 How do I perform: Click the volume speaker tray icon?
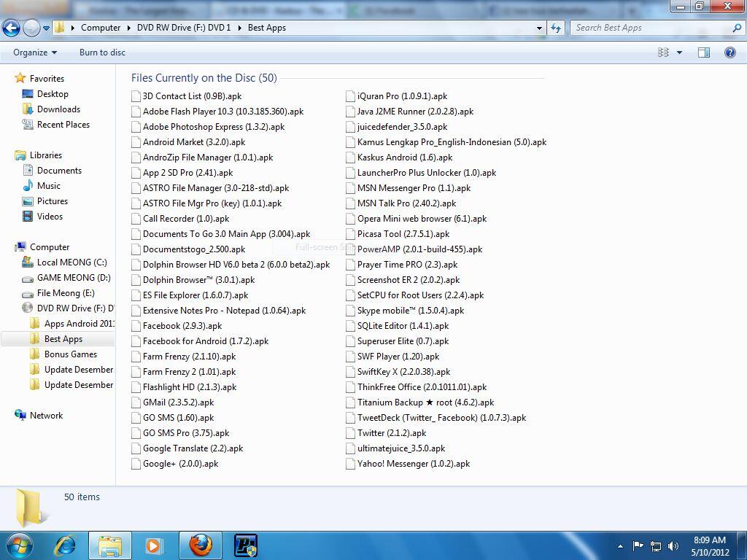673,545
